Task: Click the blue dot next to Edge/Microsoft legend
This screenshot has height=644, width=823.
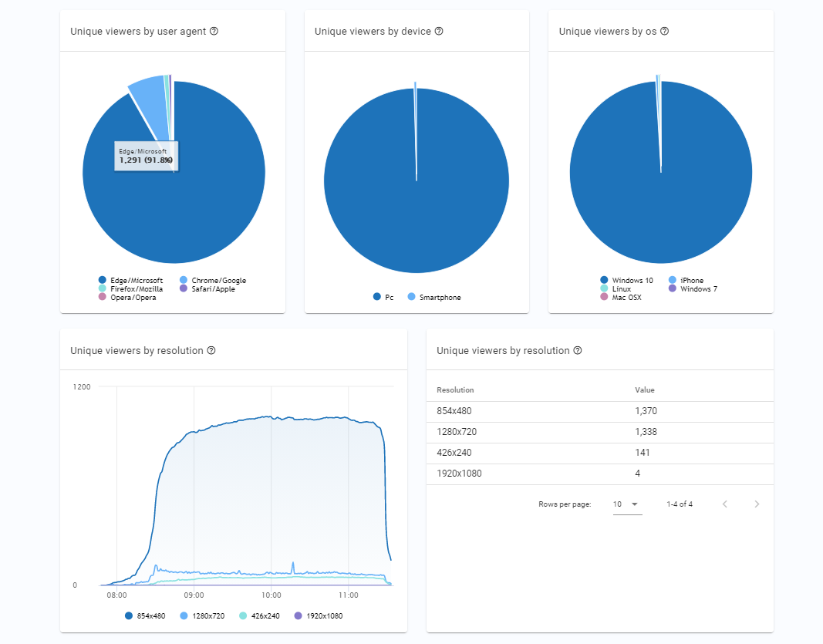Action: (101, 281)
